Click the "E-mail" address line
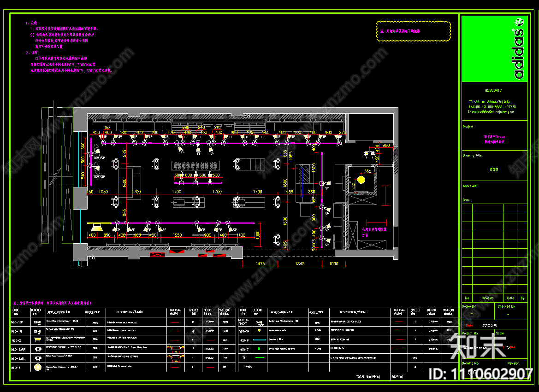Screen dimensions: 539x392 point(491,111)
